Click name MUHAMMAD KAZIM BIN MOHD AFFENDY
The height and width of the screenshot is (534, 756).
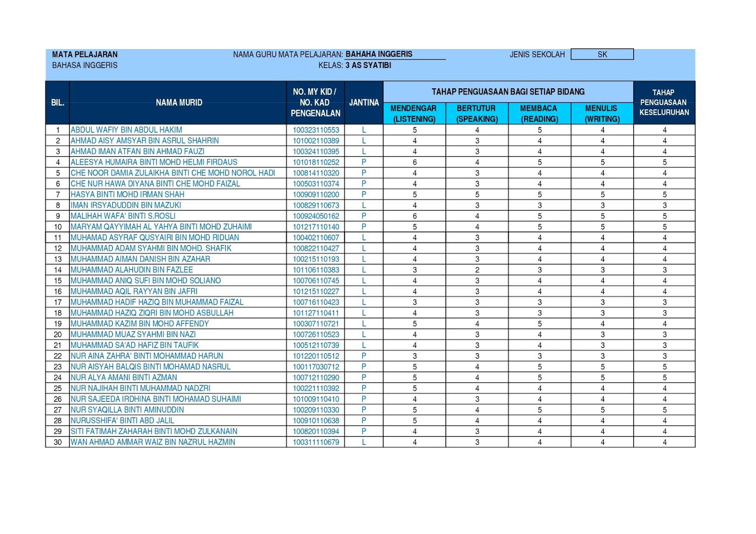click(x=140, y=324)
